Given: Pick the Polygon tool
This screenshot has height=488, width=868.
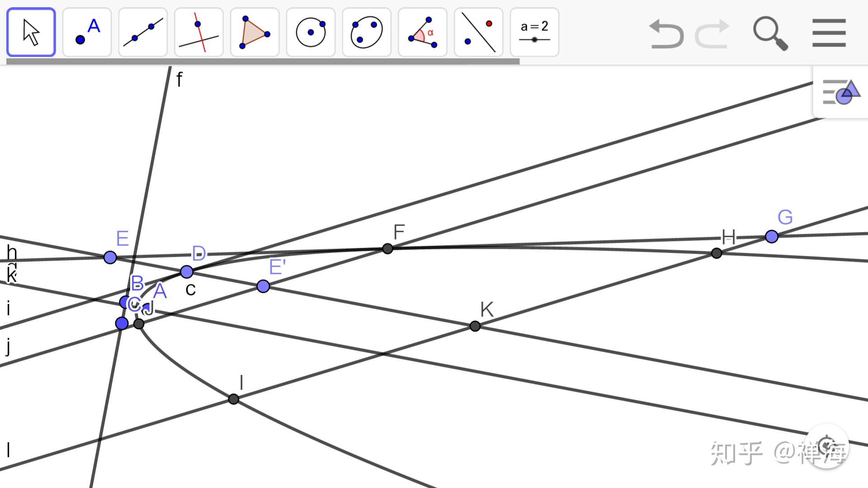Looking at the screenshot, I should pos(255,32).
